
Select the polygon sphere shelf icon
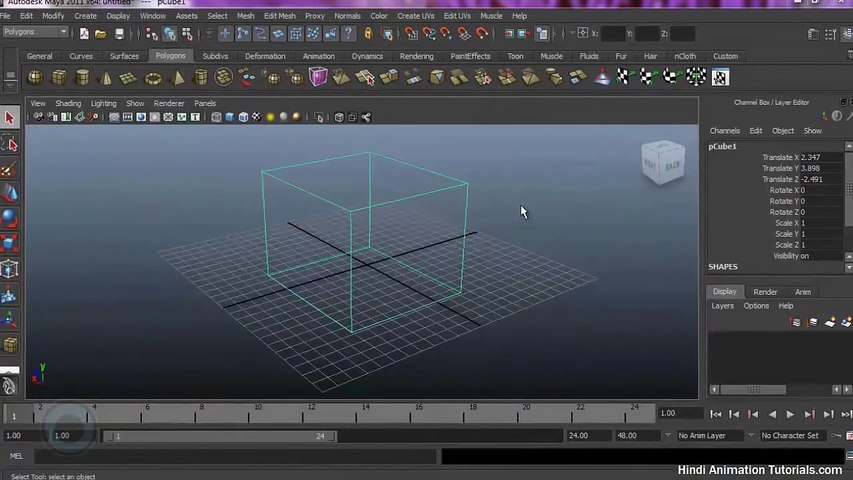[35, 77]
